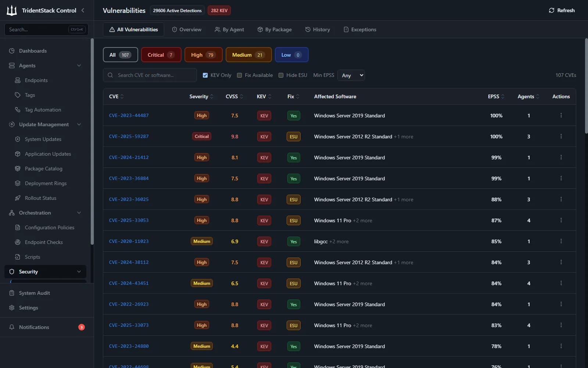Filter by Critical severity
The width and height of the screenshot is (588, 368).
(x=161, y=55)
